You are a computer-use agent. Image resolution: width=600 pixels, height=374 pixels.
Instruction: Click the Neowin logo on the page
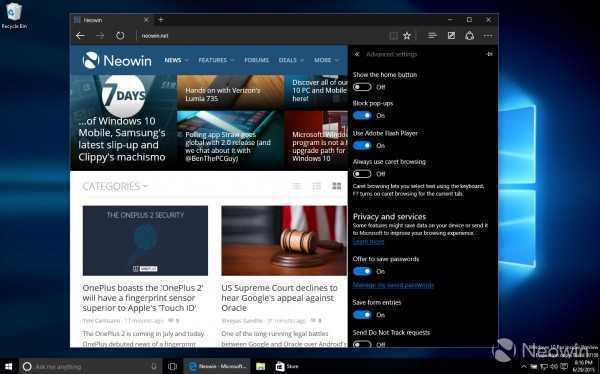point(117,60)
